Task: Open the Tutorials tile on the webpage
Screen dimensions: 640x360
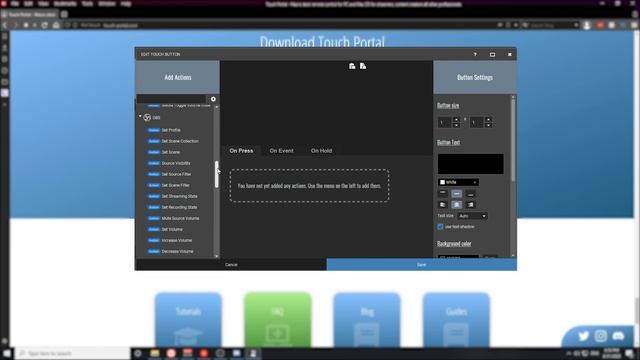Action: (188, 320)
